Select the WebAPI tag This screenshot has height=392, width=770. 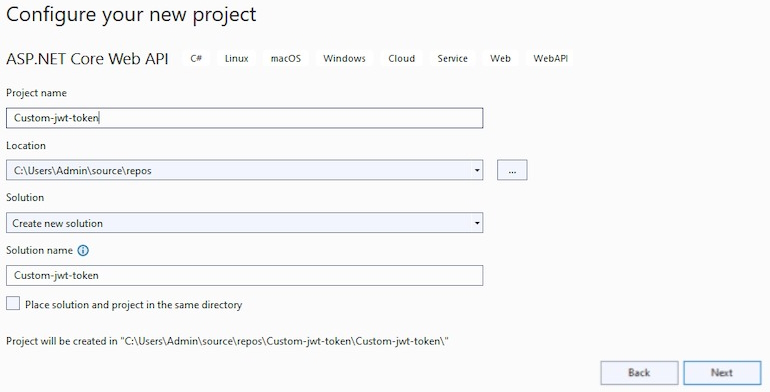click(550, 58)
